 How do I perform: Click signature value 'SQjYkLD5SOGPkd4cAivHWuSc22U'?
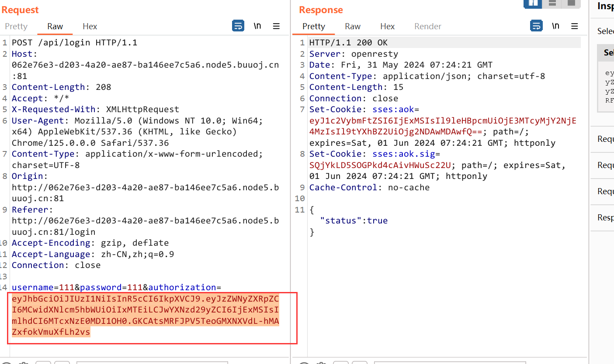380,165
